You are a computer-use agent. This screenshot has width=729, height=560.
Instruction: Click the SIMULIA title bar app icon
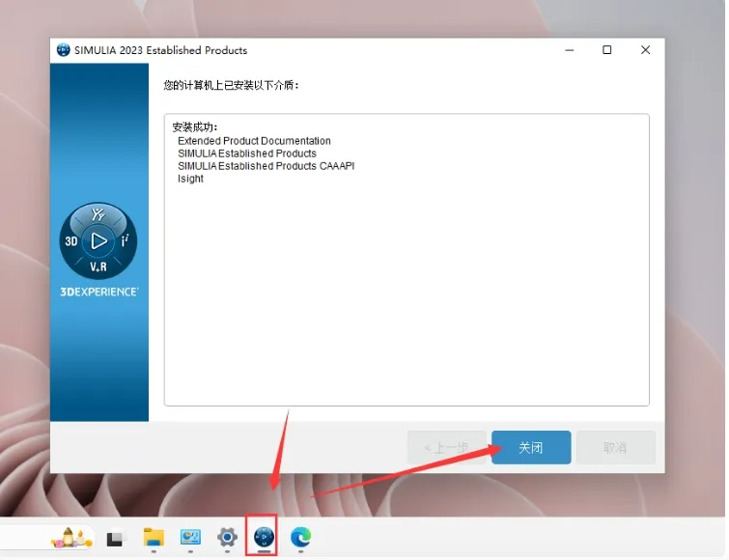[x=63, y=50]
